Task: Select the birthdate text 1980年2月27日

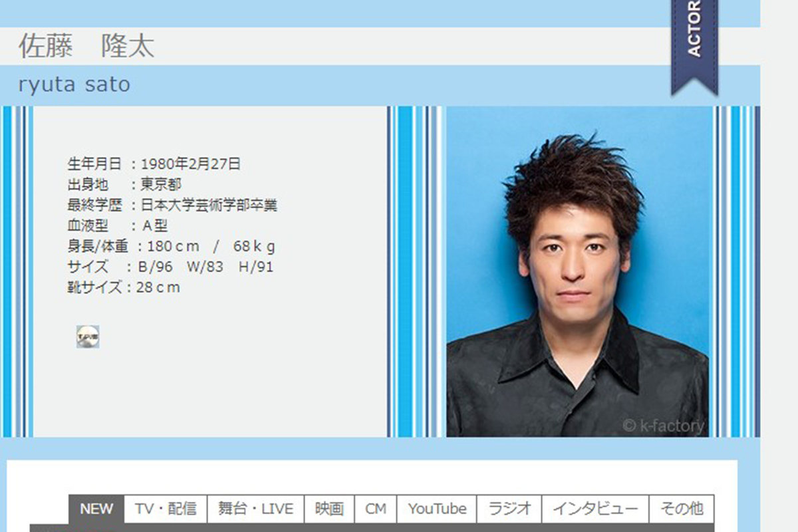Action: click(191, 164)
